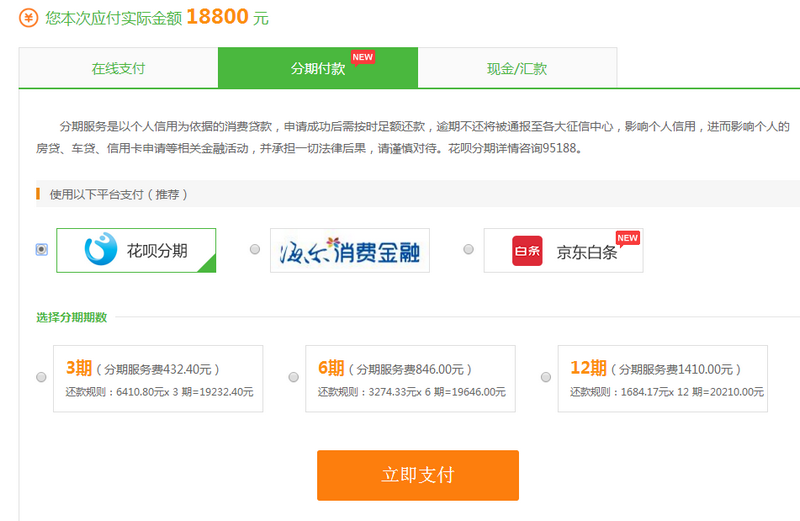
Task: Open the 分期付款 tab
Action: [x=317, y=68]
